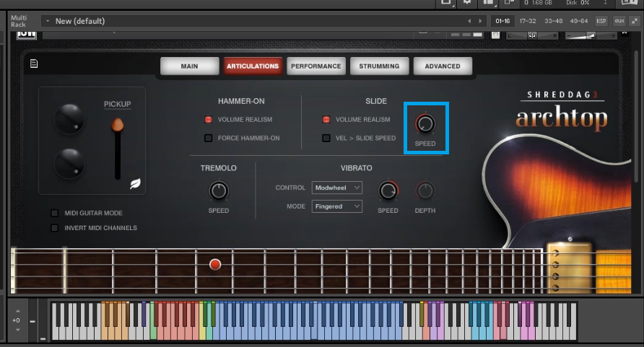Switch to the MAIN tab
Viewport: 644px width, 347px height.
189,66
